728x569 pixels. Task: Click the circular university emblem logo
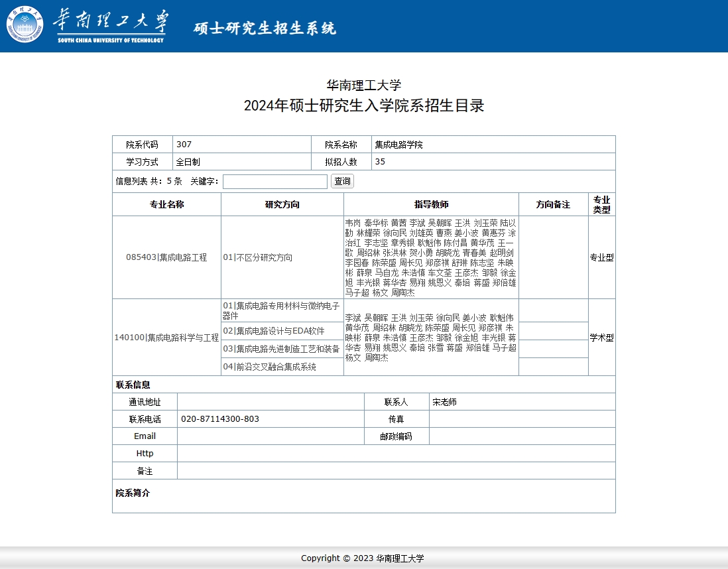(25, 25)
